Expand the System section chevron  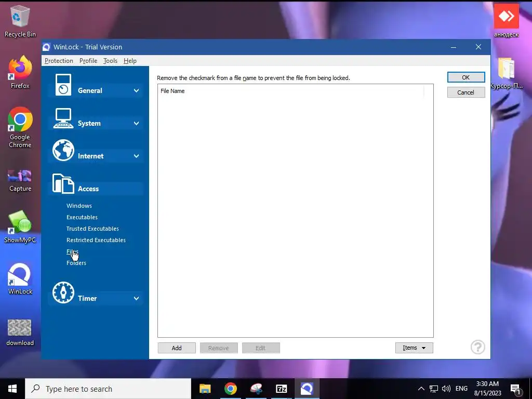click(x=137, y=124)
